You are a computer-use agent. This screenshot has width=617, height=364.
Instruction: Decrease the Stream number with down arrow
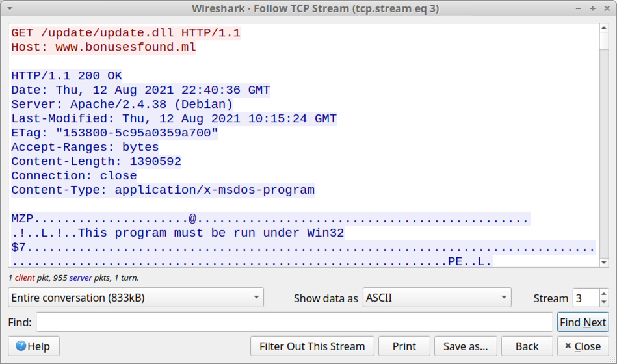tap(604, 302)
